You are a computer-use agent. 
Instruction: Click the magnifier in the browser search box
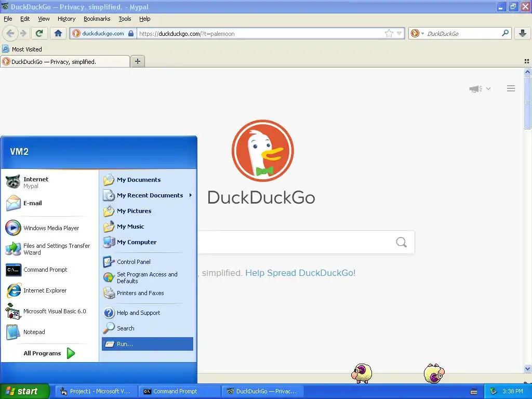click(505, 33)
